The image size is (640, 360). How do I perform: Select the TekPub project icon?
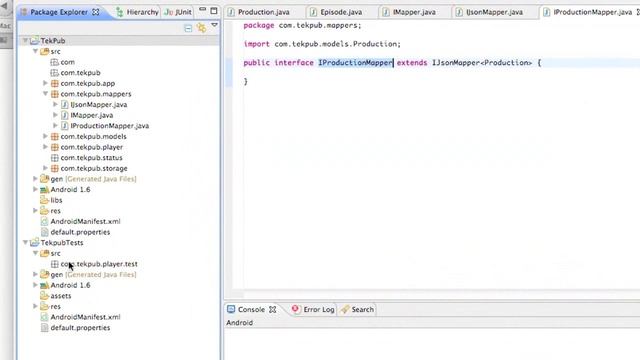pos(35,40)
